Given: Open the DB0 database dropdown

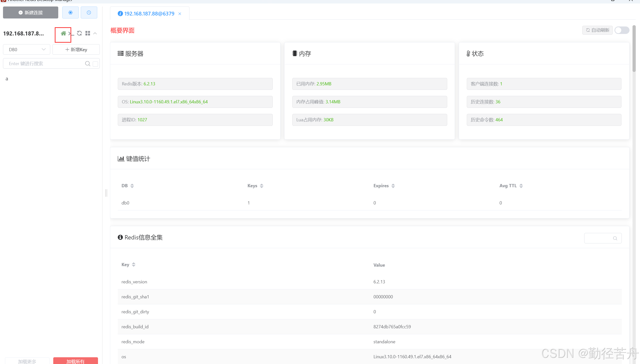Looking at the screenshot, I should 26,49.
